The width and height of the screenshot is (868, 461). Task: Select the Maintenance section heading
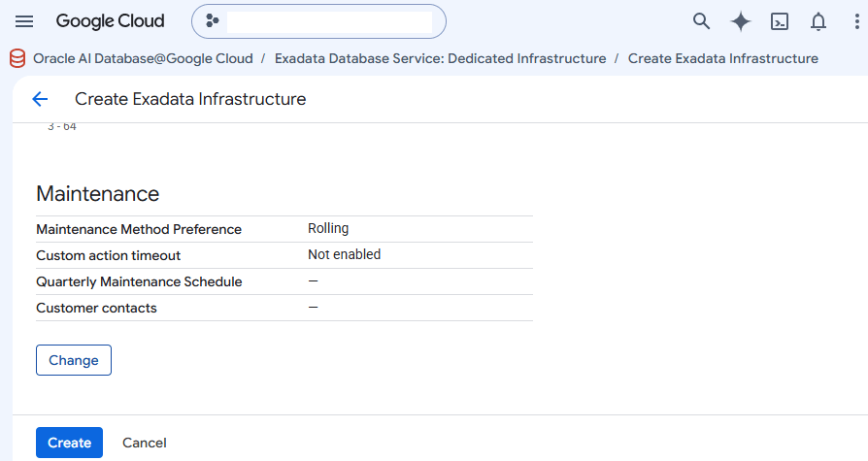[97, 194]
